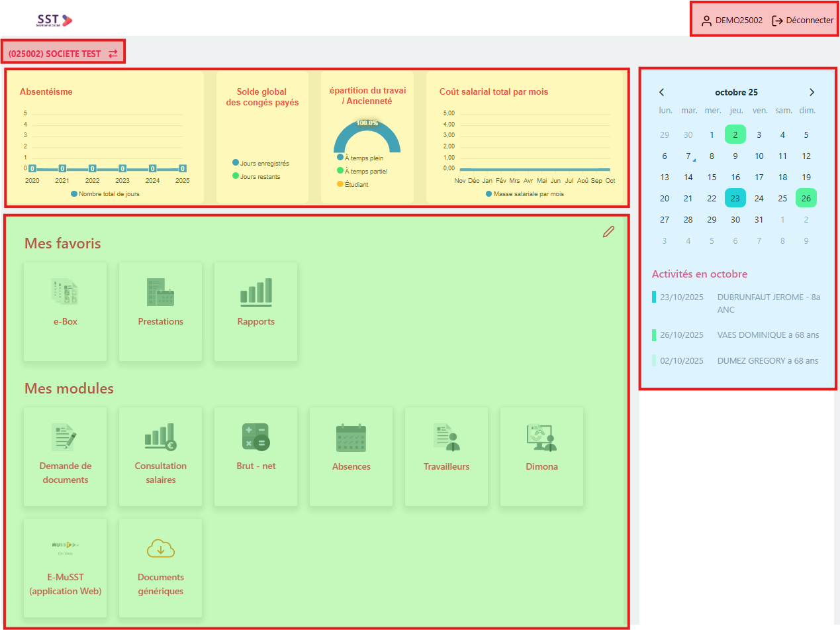
Task: Switch company via SOCIETE TEST selector
Action: [64, 54]
